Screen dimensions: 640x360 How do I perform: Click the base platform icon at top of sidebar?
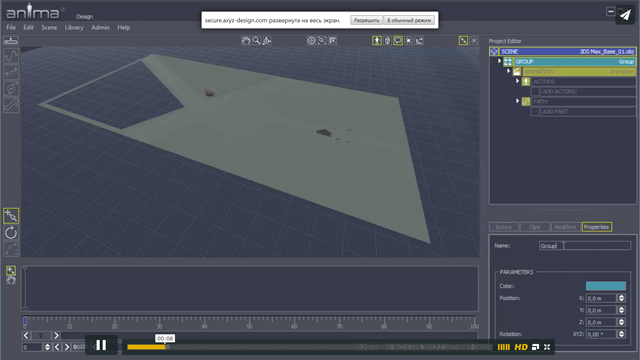tap(11, 40)
